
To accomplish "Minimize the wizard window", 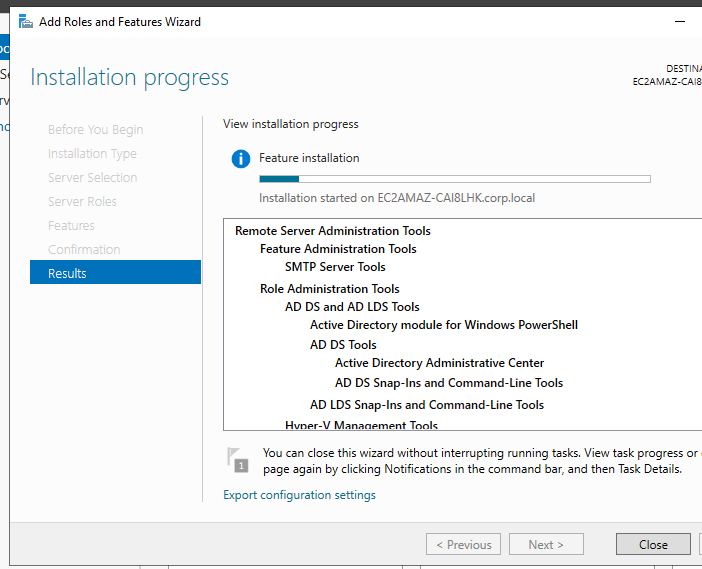I will click(x=680, y=21).
